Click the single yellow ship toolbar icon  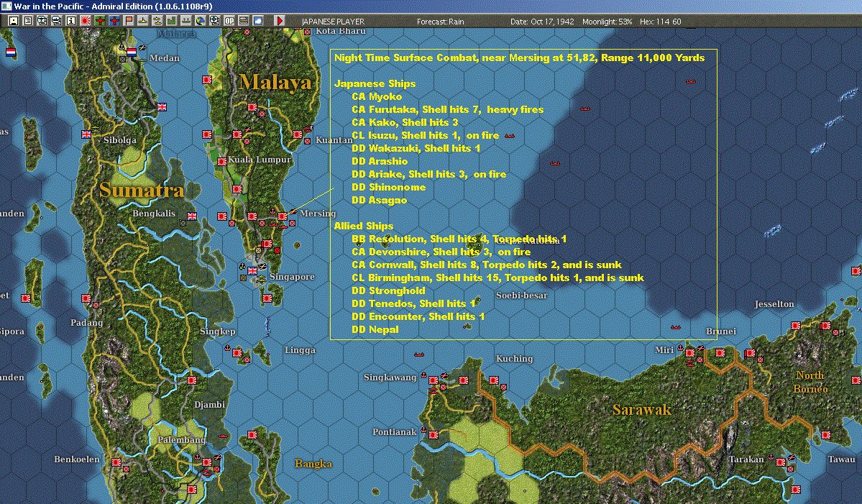[143, 21]
